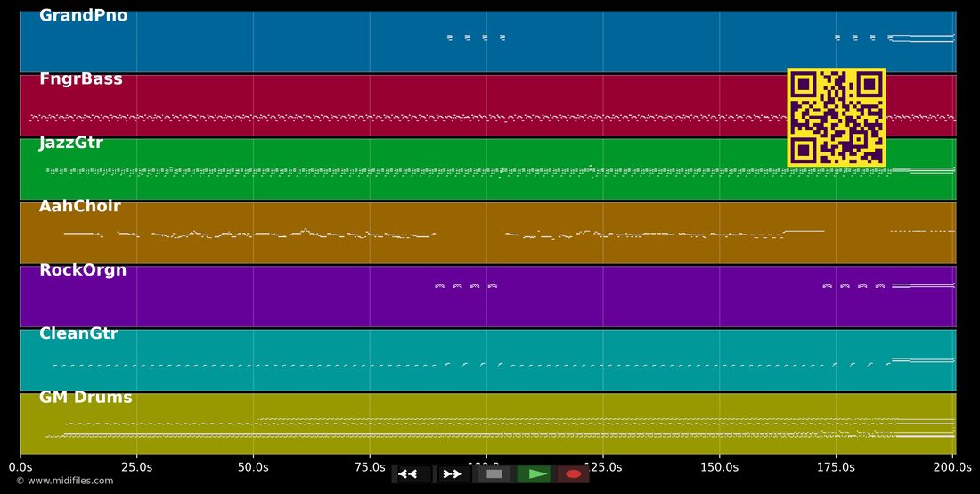Open the www.midifiles.com copyright link

(x=65, y=481)
